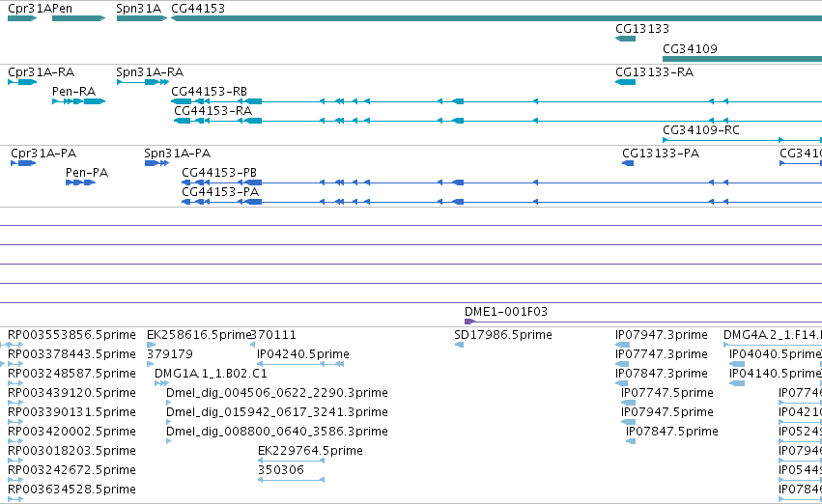Viewport: 822px width, 504px height.
Task: Click the IP04040.5prime EST label
Action: coord(775,354)
